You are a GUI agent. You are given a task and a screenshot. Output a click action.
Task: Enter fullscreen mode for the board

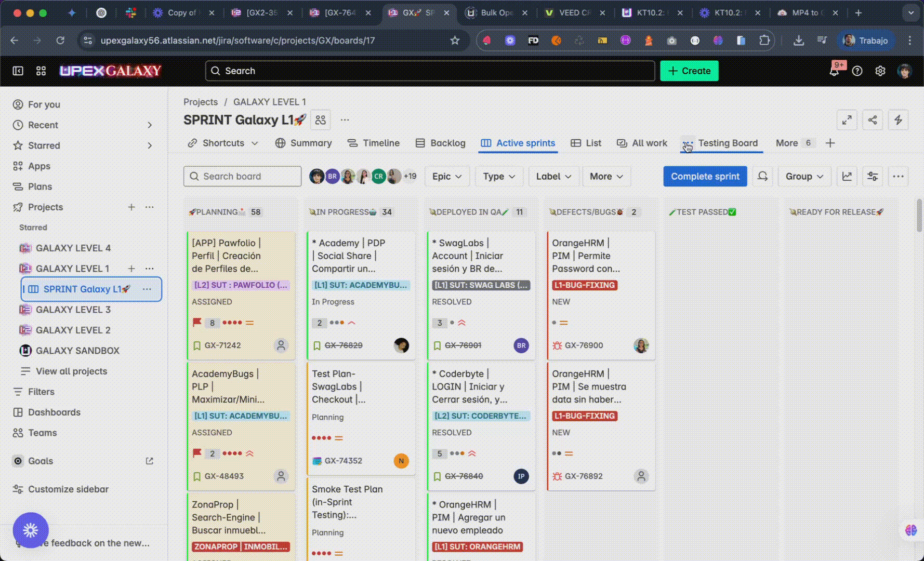pos(847,120)
